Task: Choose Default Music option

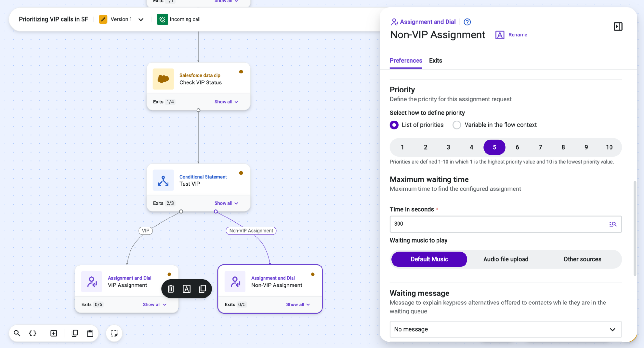Action: (x=429, y=259)
